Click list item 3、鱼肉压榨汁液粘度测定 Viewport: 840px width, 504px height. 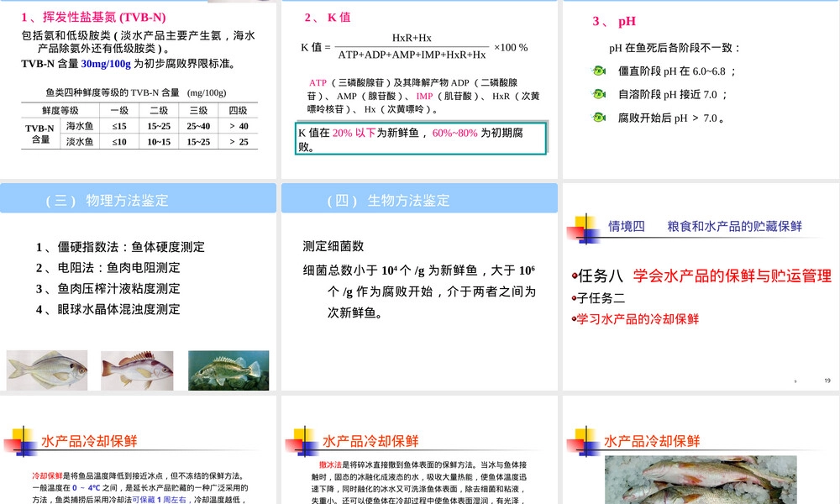point(108,289)
